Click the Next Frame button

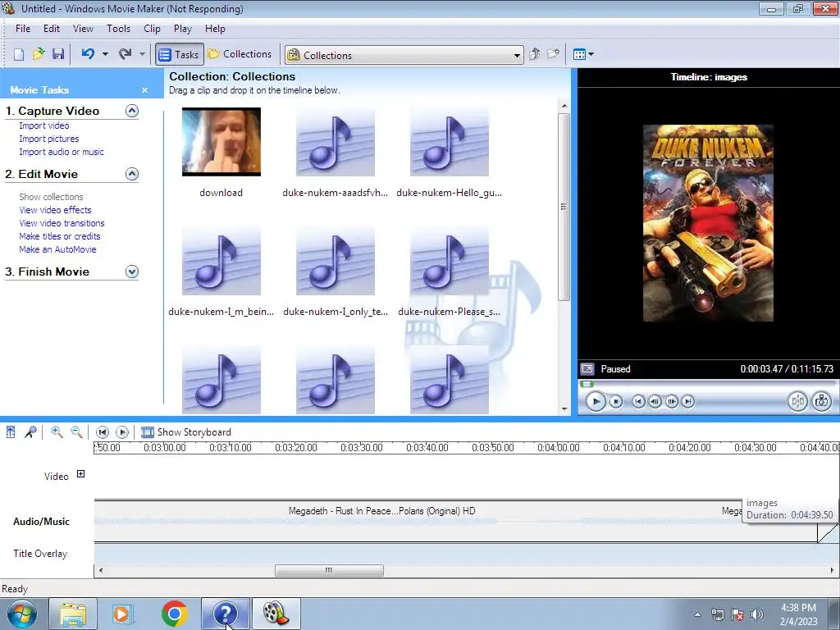click(671, 401)
